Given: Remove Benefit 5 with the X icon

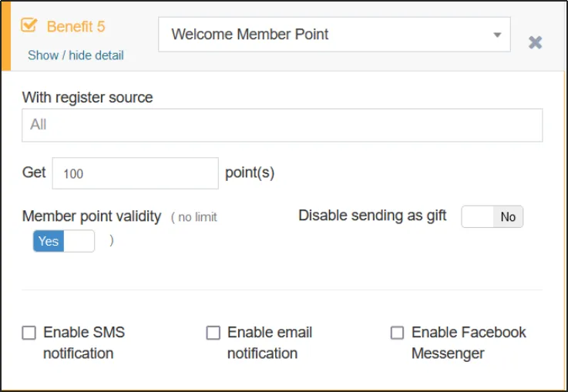Looking at the screenshot, I should click(535, 42).
